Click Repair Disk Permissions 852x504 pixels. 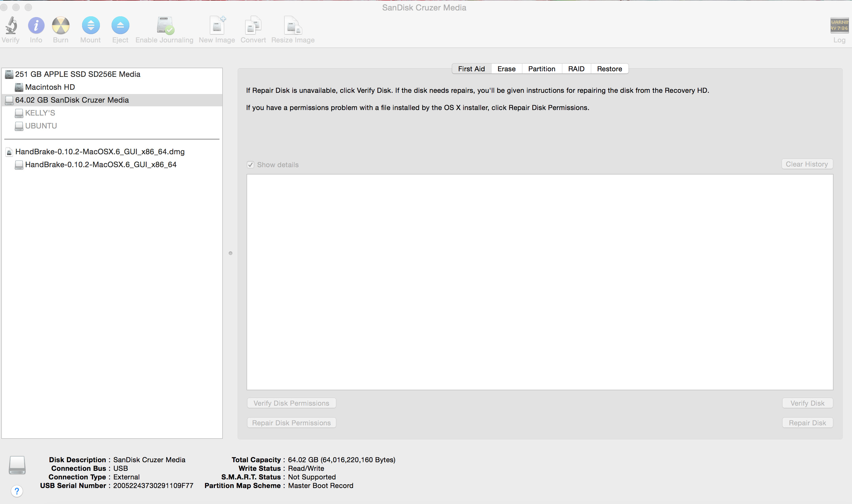(x=291, y=423)
